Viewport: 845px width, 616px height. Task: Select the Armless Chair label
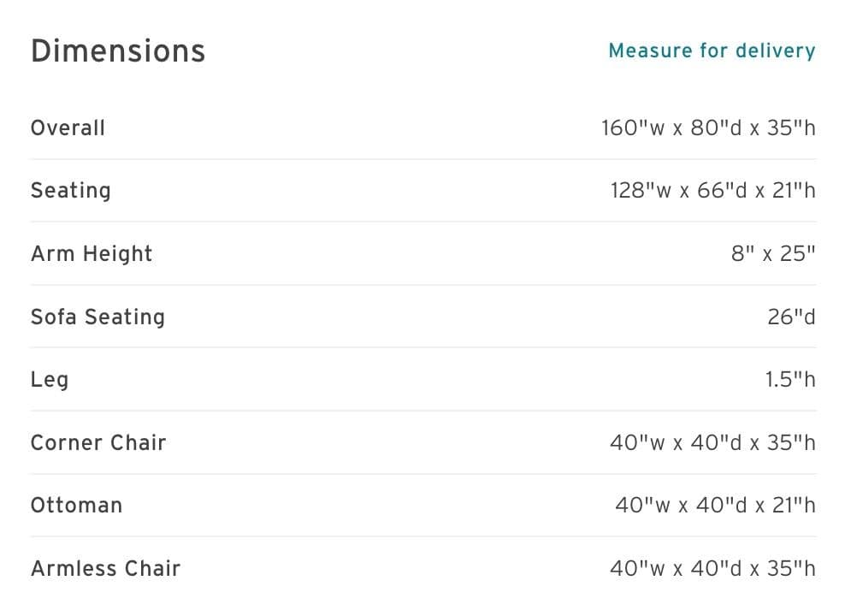coord(106,569)
